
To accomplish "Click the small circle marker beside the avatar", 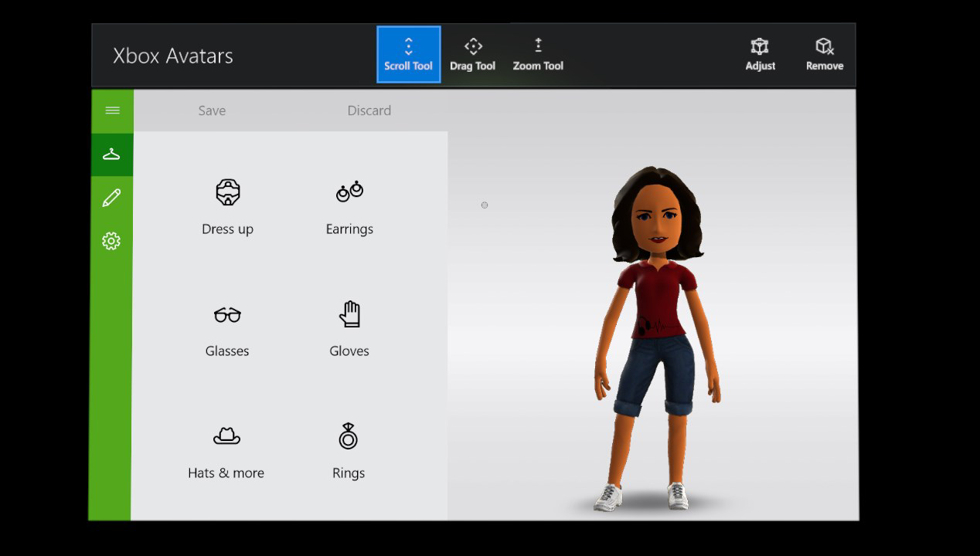I will pyautogui.click(x=485, y=205).
